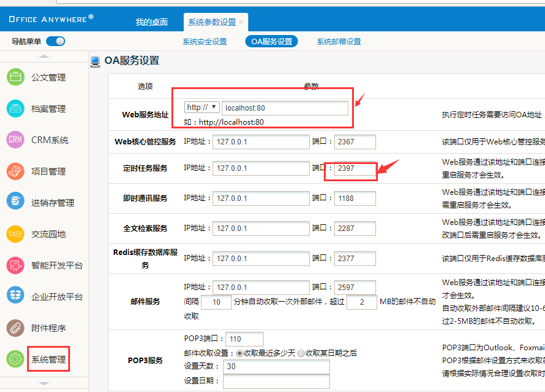Image resolution: width=545 pixels, height=392 pixels.
Task: Click the CRM系统 purple icon
Action: click(15, 140)
